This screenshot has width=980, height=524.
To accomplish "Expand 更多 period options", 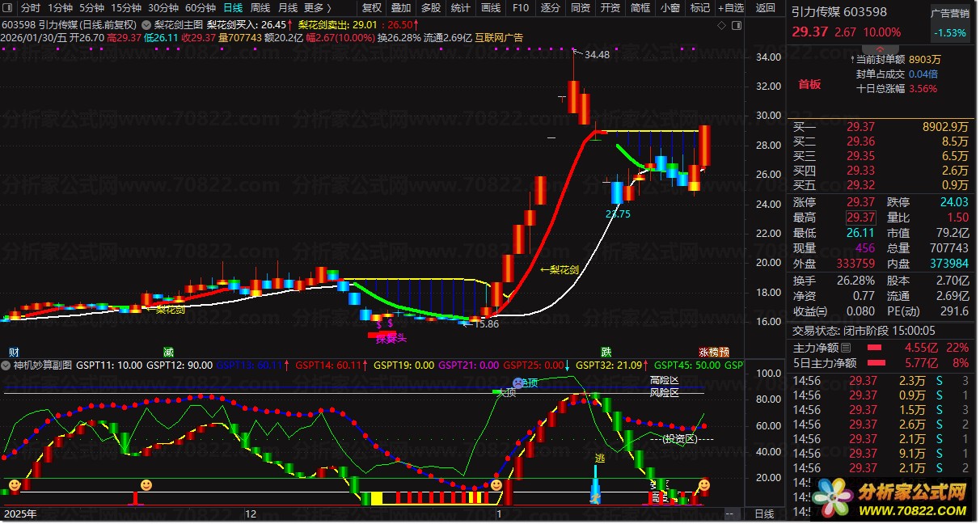I will tap(316, 7).
